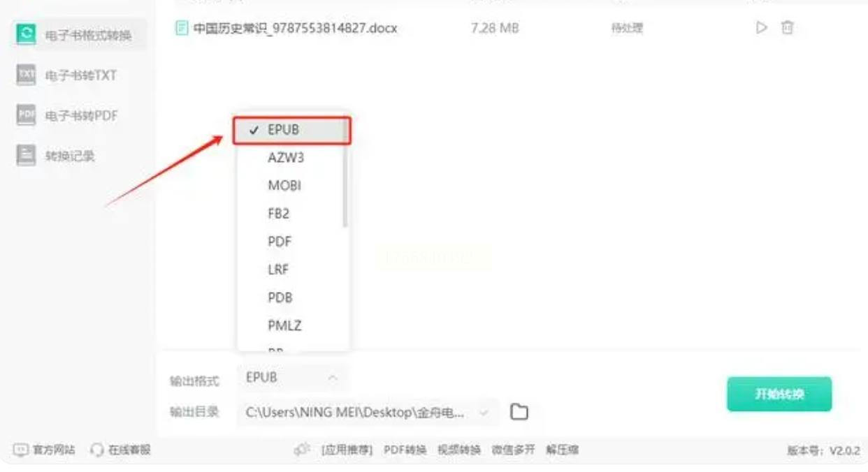Click the 在线客服 headset icon
Image resolution: width=868 pixels, height=472 pixels.
(x=97, y=450)
